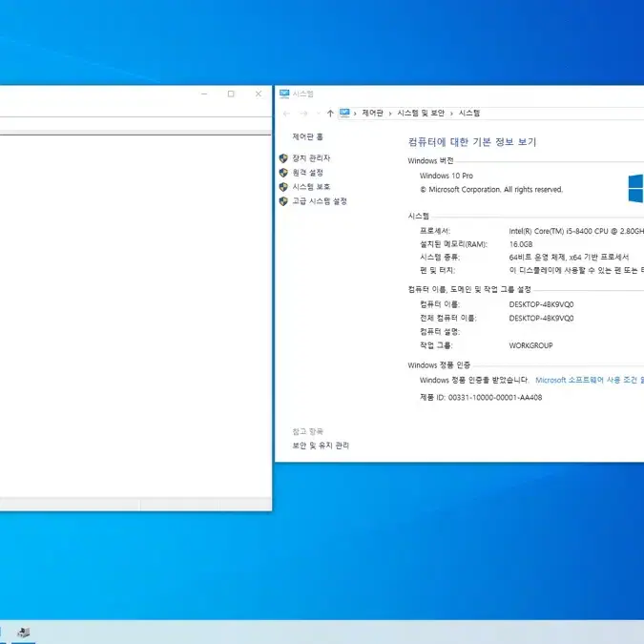Click the Windows 정품 인증을 받았습니다 text
The image size is (644, 644).
point(474,380)
